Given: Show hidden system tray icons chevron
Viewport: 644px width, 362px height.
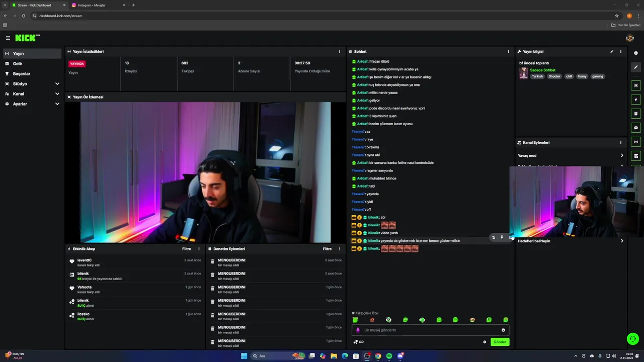Looking at the screenshot, I should [x=576, y=356].
